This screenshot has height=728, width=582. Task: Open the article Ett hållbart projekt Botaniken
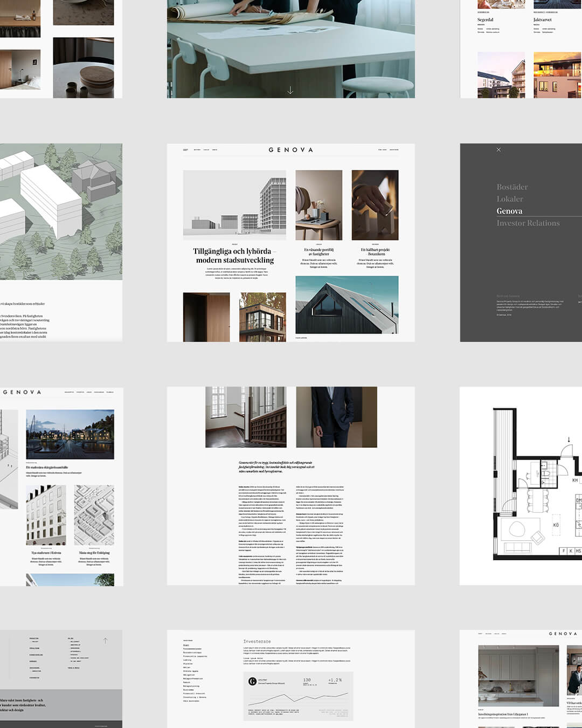click(x=375, y=252)
